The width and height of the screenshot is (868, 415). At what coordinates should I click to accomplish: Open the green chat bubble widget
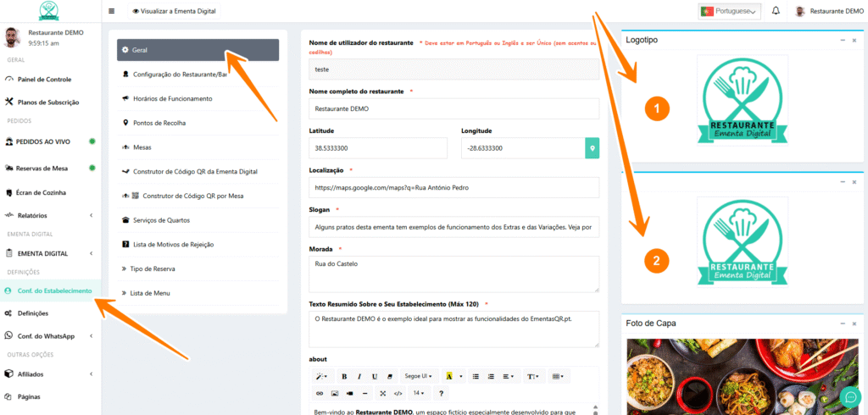[849, 396]
